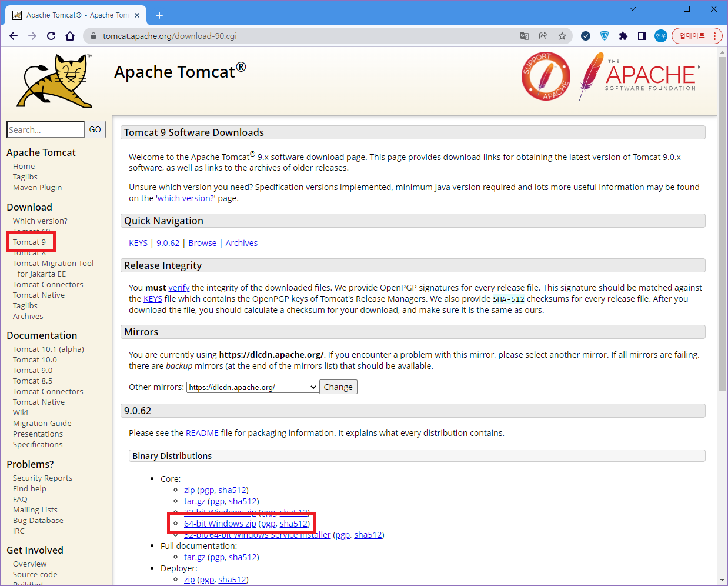This screenshot has width=728, height=586.
Task: Open the Documentation Wiki link
Action: 21,412
